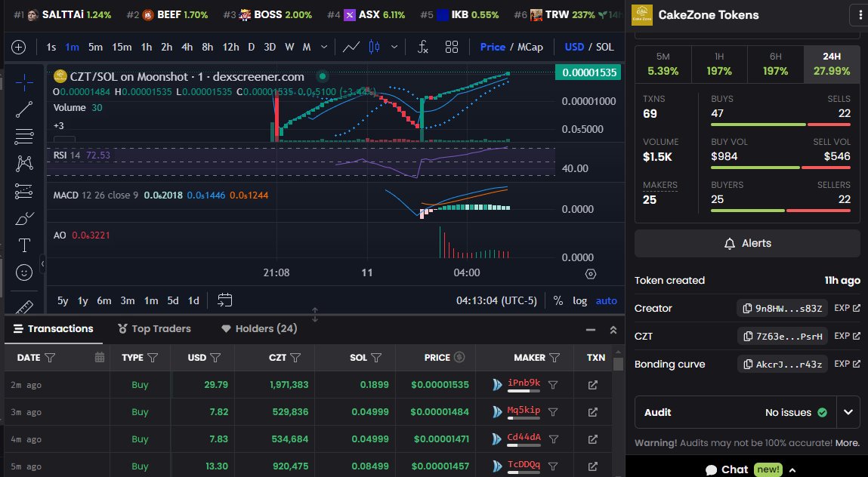Image resolution: width=868 pixels, height=477 pixels.
Task: Set chart range to 5d
Action: coord(173,300)
